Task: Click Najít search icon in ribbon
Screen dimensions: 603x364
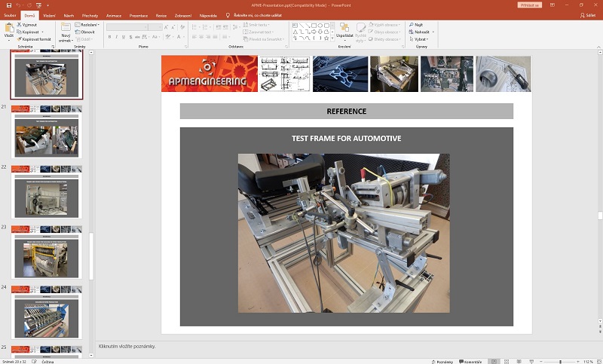Action: coord(412,25)
